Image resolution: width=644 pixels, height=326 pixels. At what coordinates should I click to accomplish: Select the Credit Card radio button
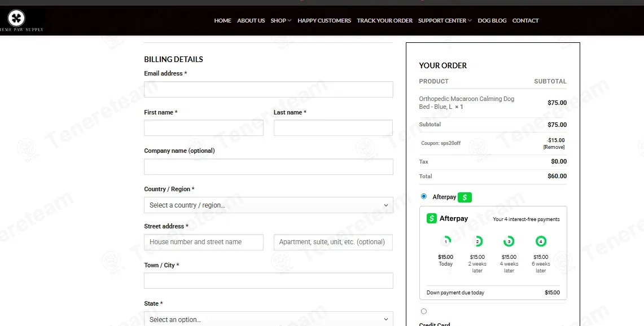(x=424, y=311)
